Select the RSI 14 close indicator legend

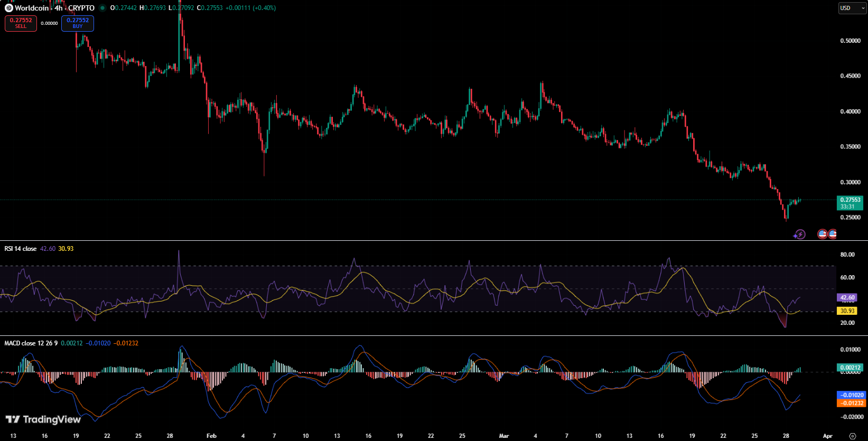click(x=21, y=249)
